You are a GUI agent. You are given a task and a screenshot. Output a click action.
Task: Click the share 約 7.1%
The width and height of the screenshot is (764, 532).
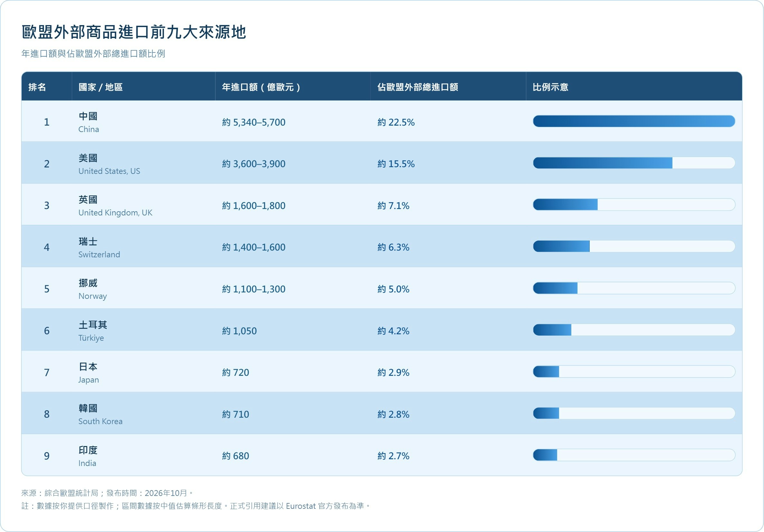click(393, 205)
